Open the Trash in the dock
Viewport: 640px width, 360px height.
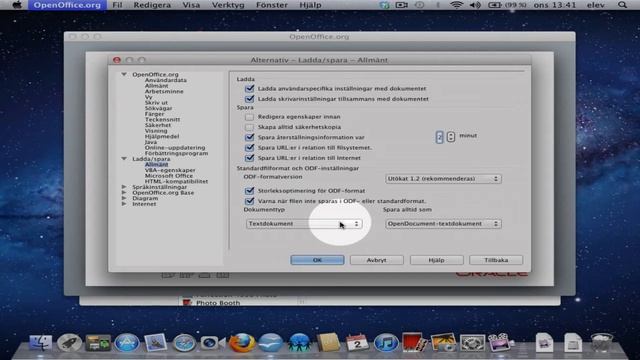[601, 342]
